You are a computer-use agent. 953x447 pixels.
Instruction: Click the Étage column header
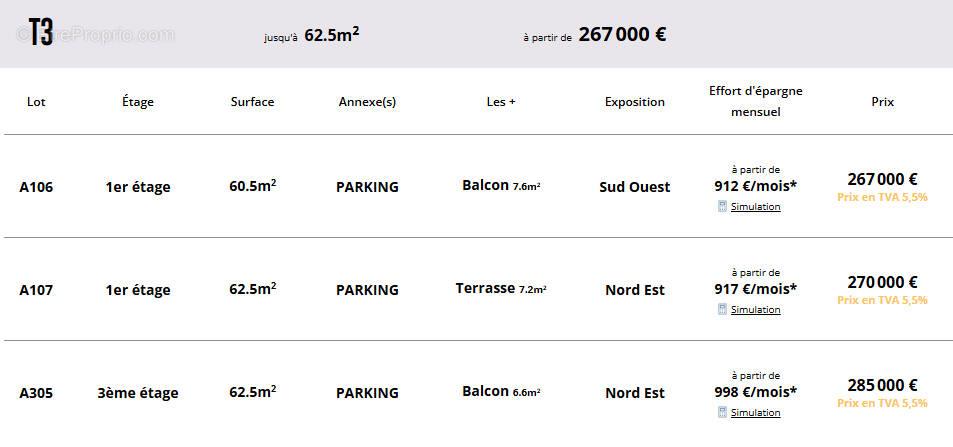coord(138,101)
